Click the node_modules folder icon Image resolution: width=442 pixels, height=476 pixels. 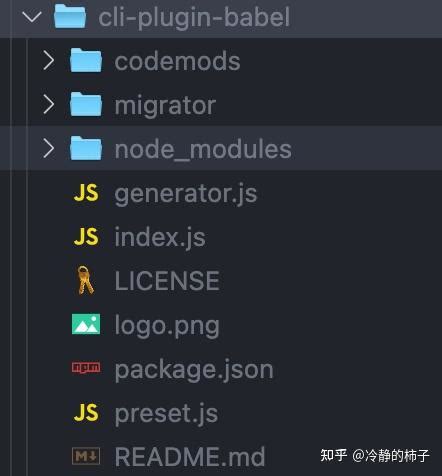click(x=86, y=148)
